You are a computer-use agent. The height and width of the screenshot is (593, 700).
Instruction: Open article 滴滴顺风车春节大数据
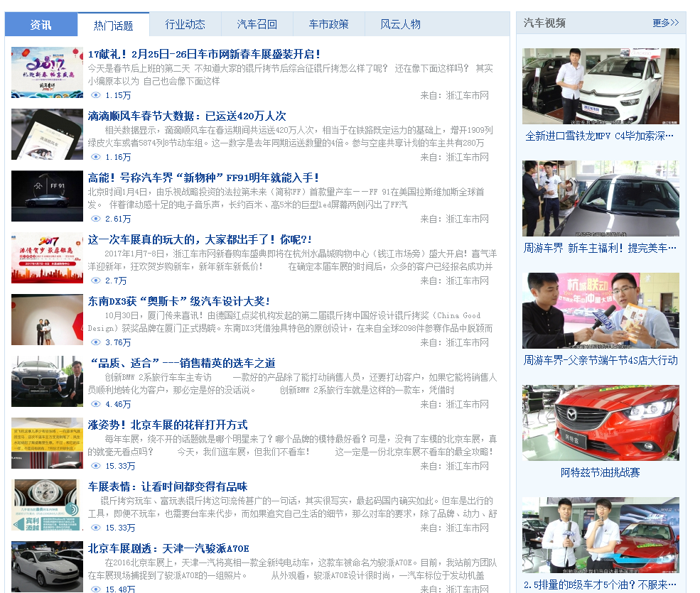click(187, 116)
